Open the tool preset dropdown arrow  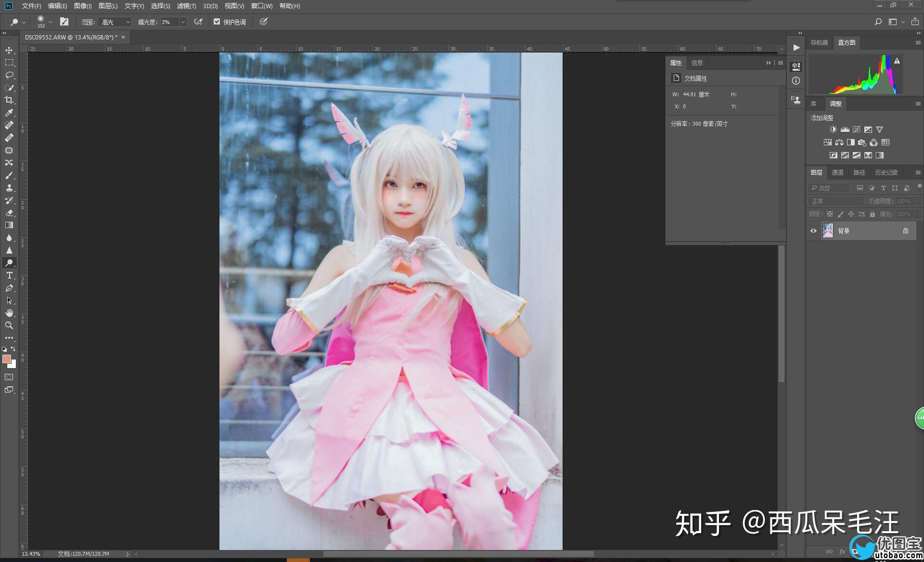coord(24,22)
